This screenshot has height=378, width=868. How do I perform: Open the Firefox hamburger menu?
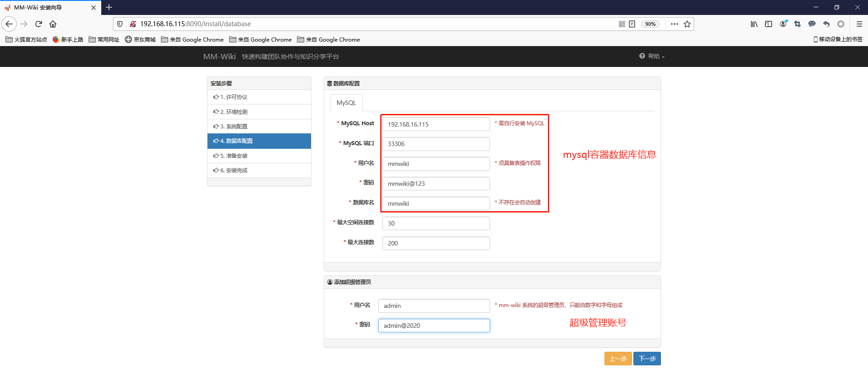click(859, 24)
